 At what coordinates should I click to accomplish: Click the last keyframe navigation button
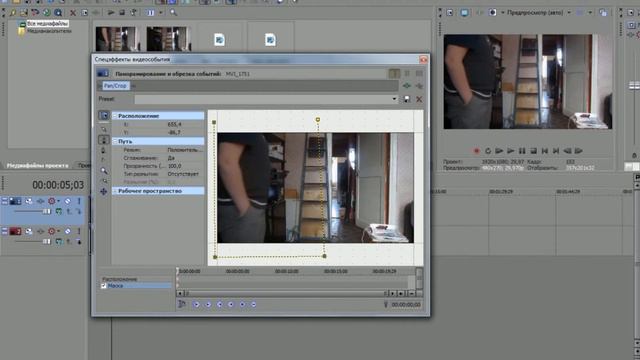click(x=253, y=304)
